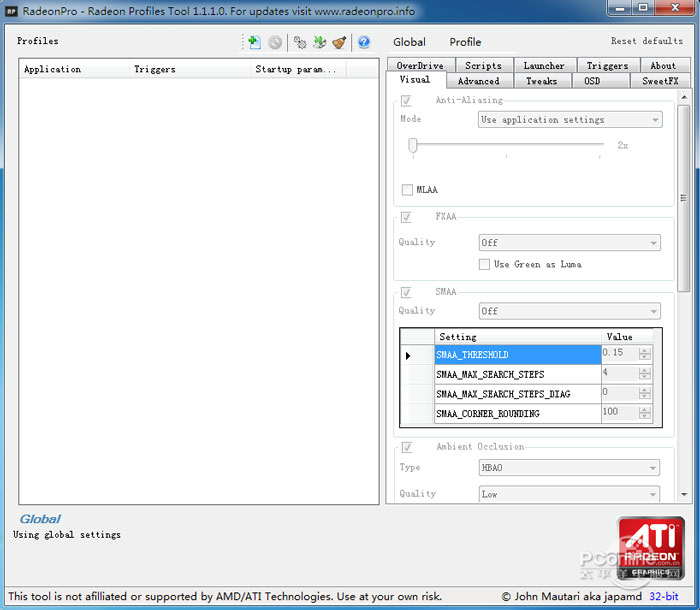Viewport: 700px width, 610px height.
Task: Select the SMAA_CORNER_ROUNDING setting row
Action: pos(518,414)
